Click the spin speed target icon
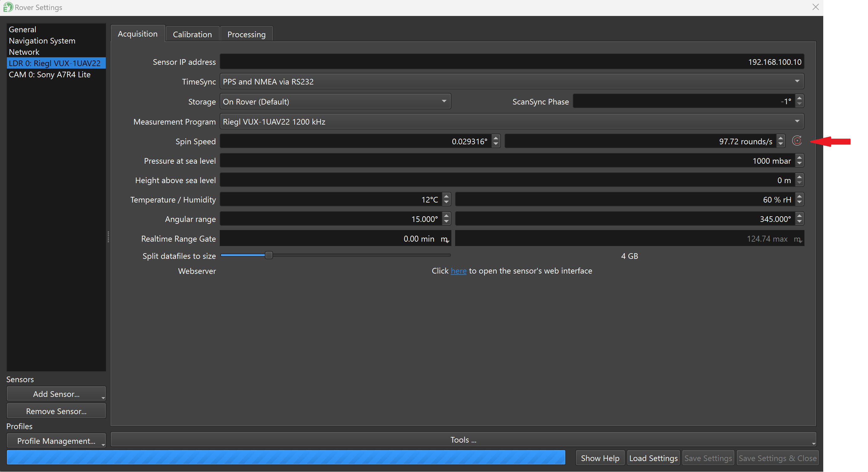 797,141
